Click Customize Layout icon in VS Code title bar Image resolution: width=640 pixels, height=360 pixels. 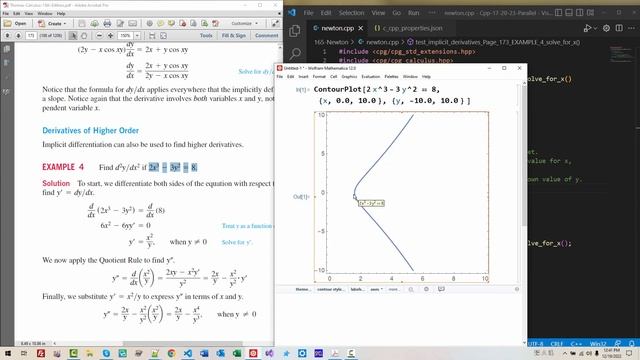point(590,13)
